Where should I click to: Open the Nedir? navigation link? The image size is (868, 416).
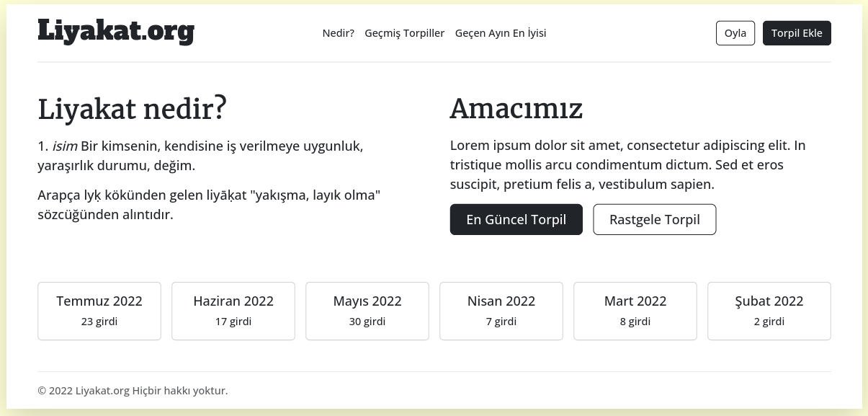339,33
